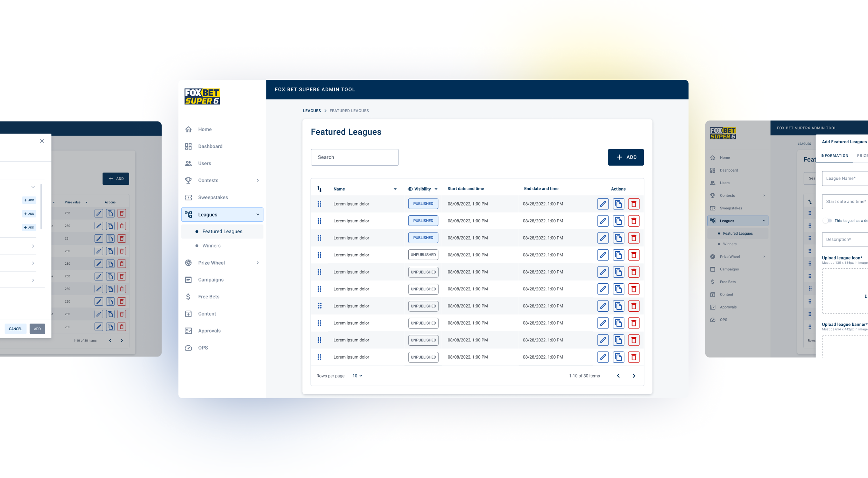In right window, click Description field
This screenshot has width=868, height=478.
845,240
